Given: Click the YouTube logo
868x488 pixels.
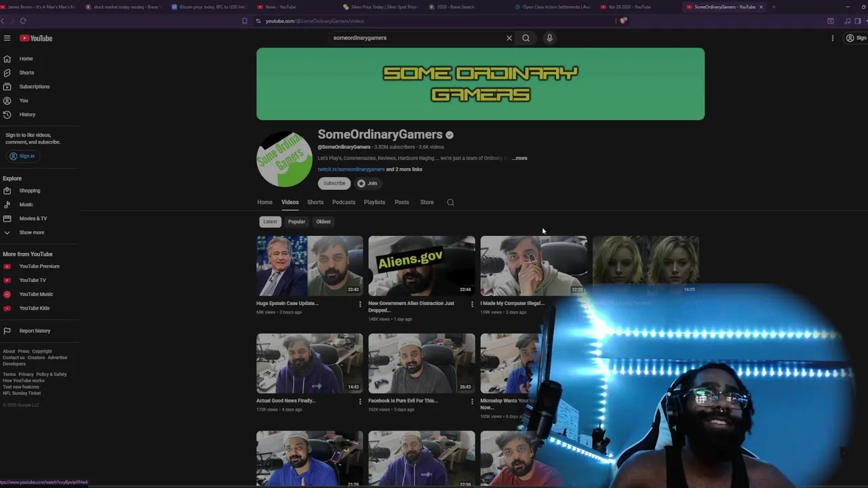Looking at the screenshot, I should coord(36,38).
